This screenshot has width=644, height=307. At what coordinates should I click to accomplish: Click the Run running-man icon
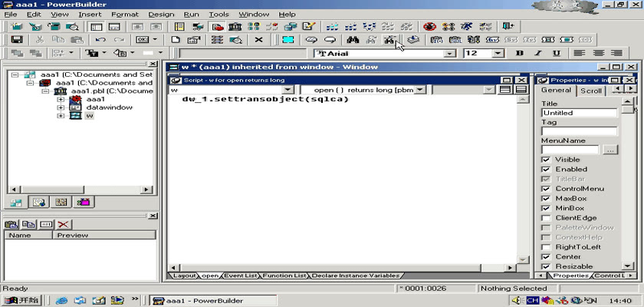pos(467,27)
